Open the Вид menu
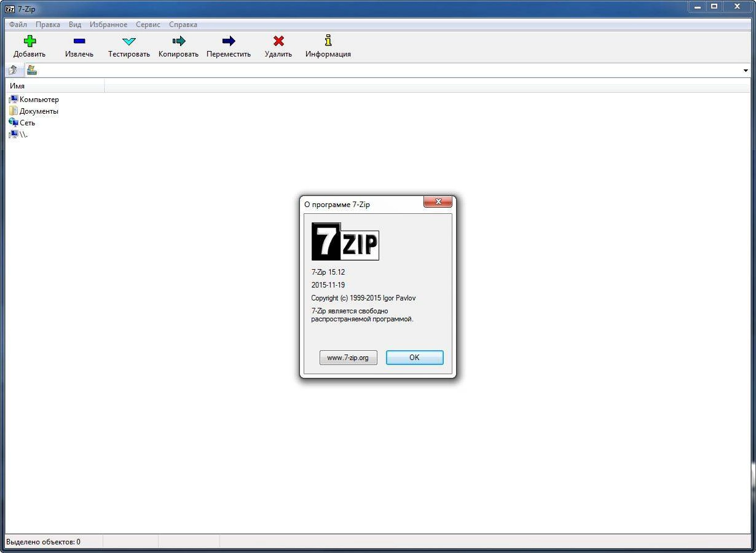Screen dimensions: 756x553 point(75,25)
